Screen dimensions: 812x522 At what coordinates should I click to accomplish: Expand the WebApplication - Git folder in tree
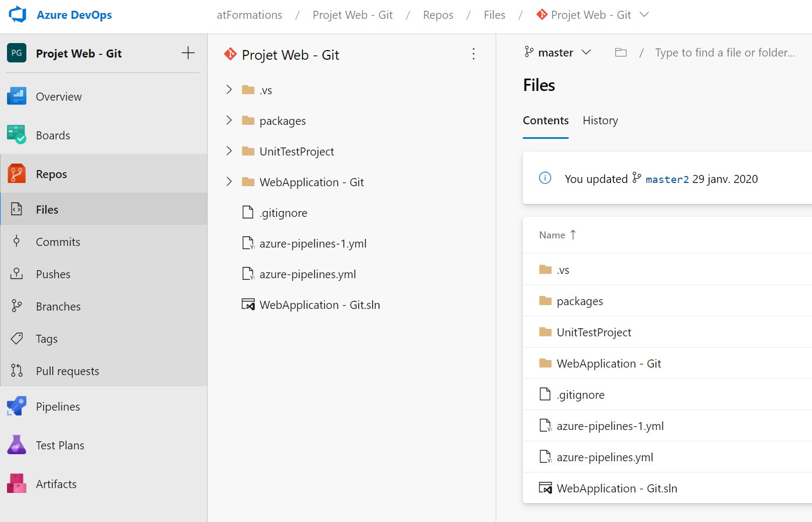(229, 181)
